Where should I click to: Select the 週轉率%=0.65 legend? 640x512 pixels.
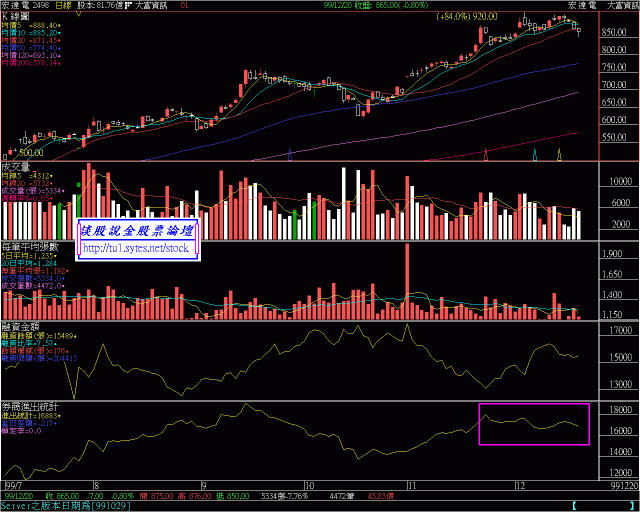(27, 198)
